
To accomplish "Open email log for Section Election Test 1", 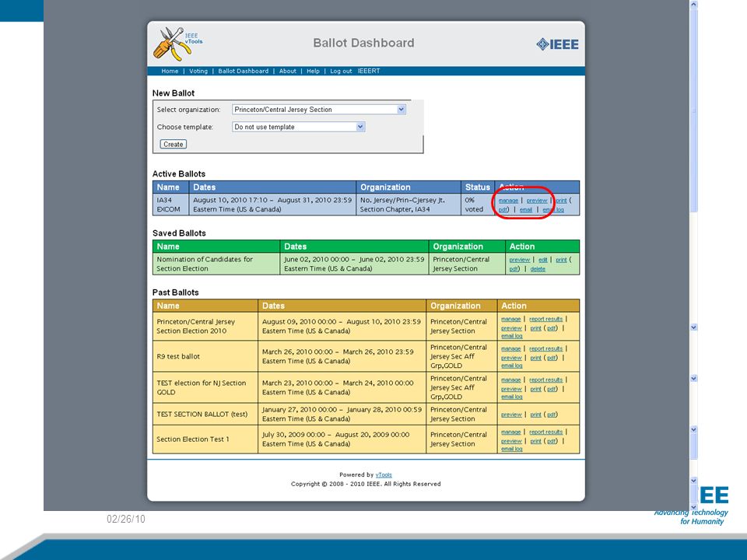I will (512, 449).
